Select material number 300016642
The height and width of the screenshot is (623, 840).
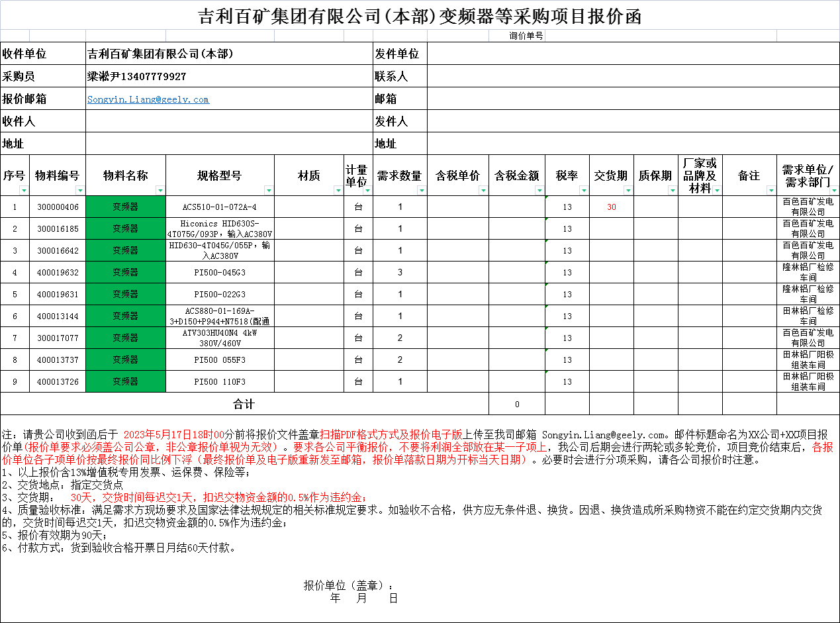click(58, 250)
